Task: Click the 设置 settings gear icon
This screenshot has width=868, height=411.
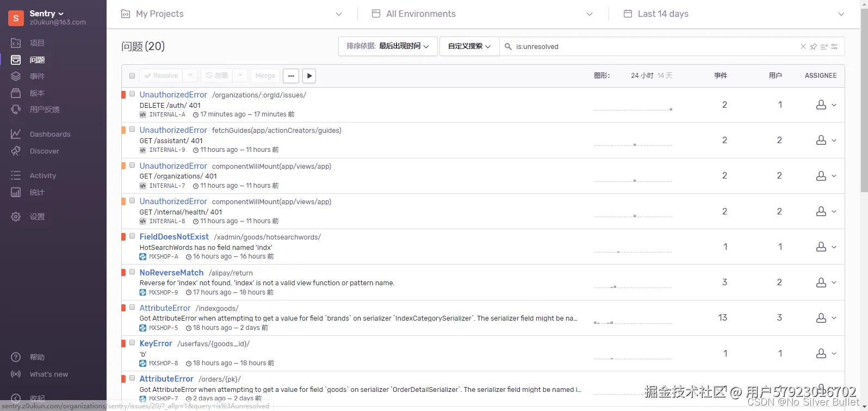Action: click(x=16, y=217)
